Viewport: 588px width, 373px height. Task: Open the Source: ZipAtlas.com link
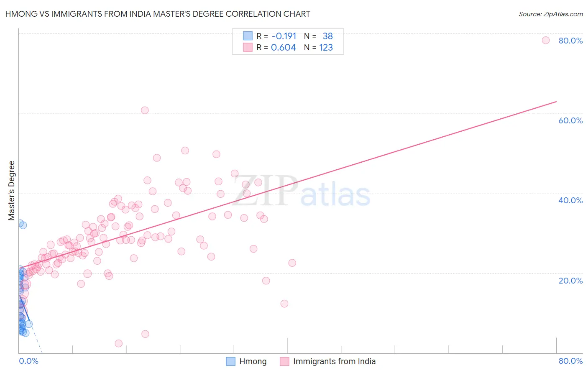pyautogui.click(x=551, y=14)
